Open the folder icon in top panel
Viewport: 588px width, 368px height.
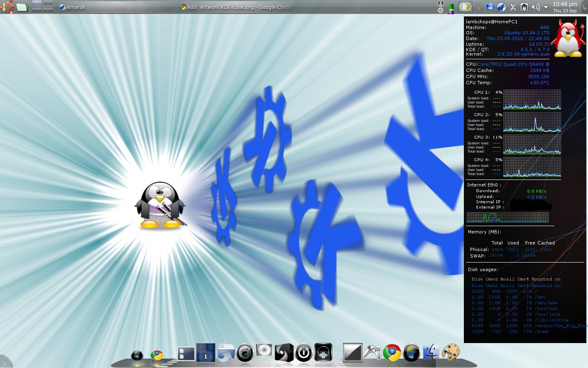tap(22, 7)
